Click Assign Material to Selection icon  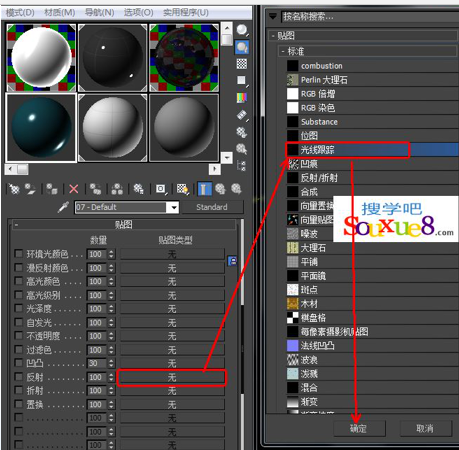click(52, 189)
